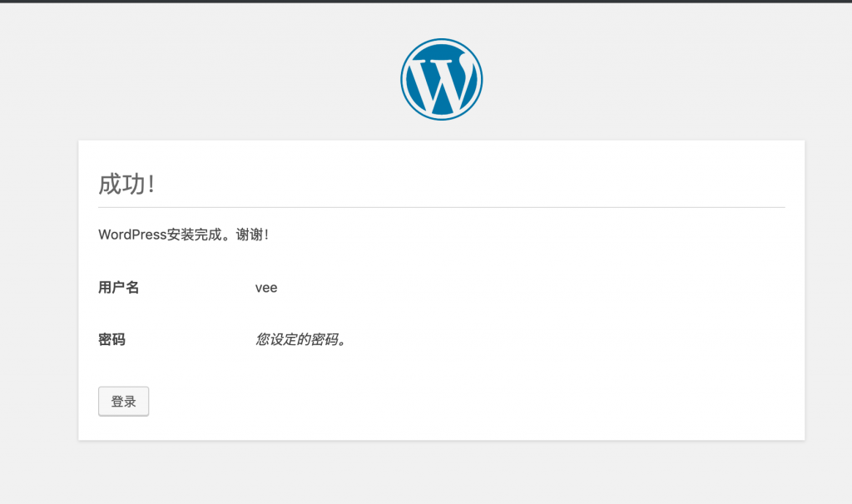Click the username value vee

[266, 288]
